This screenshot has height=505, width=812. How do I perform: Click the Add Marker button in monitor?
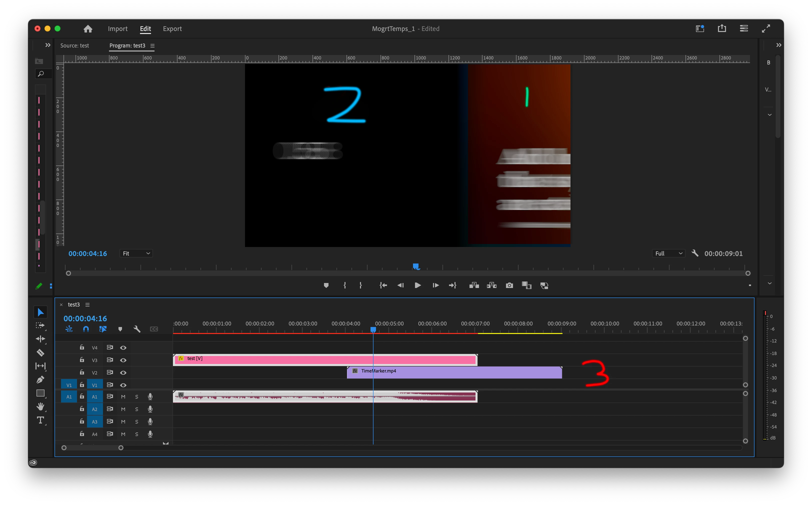pyautogui.click(x=326, y=285)
